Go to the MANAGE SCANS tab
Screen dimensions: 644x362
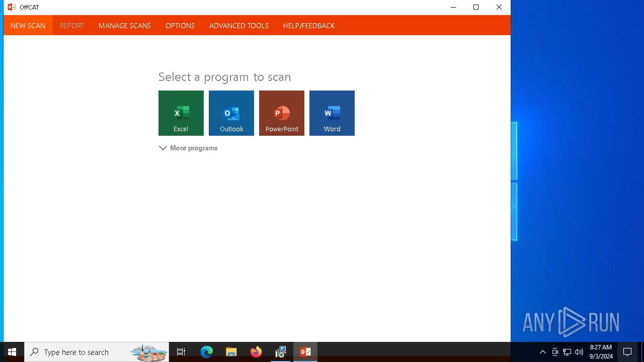(x=125, y=26)
